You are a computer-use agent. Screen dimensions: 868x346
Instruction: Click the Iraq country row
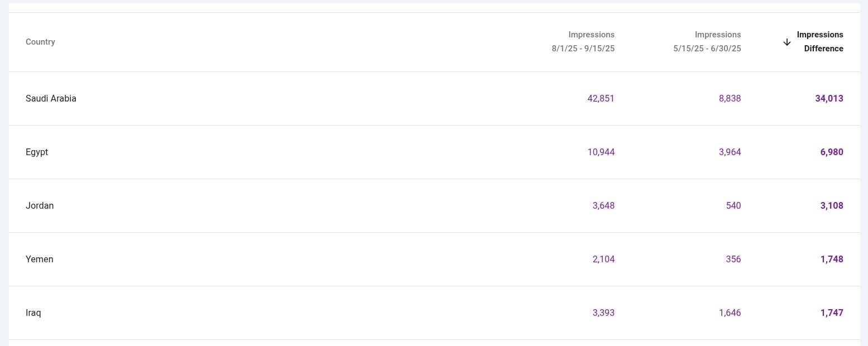coord(33,313)
